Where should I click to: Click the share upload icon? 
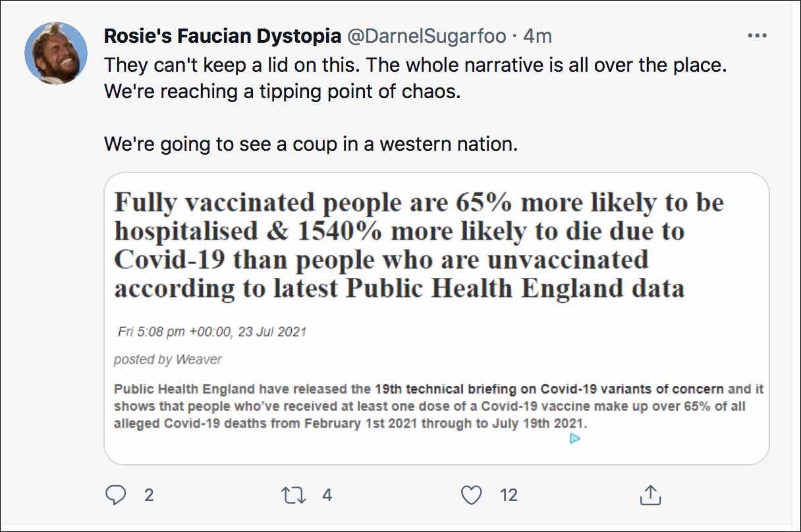click(649, 494)
